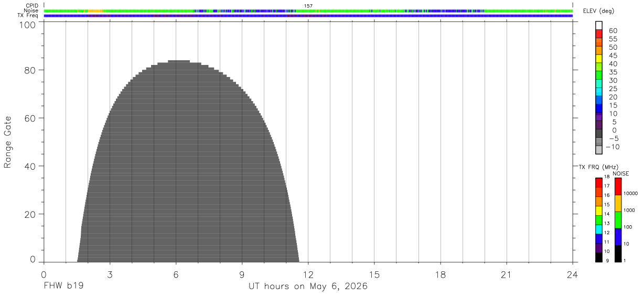Click the y-axis tick label '100'

coord(27,25)
